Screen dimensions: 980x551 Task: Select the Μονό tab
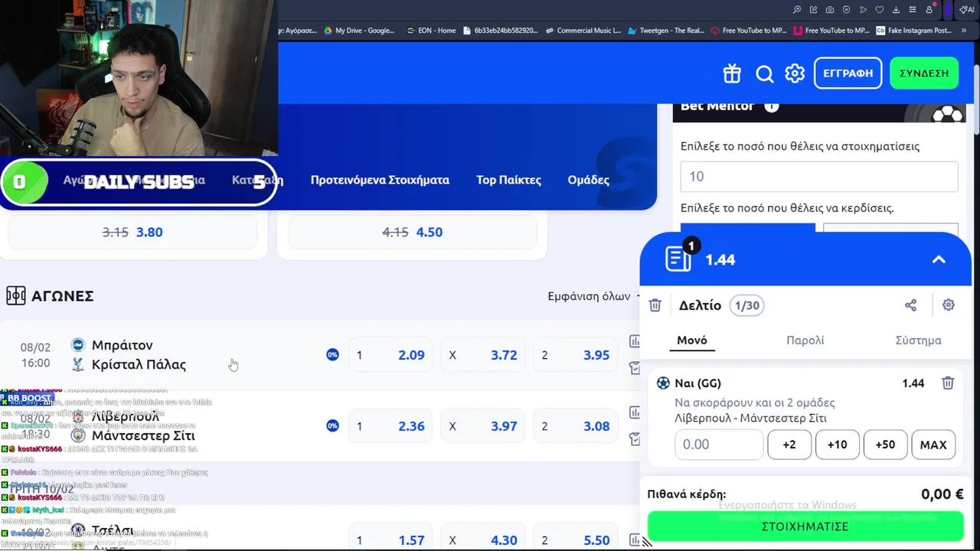(x=692, y=341)
